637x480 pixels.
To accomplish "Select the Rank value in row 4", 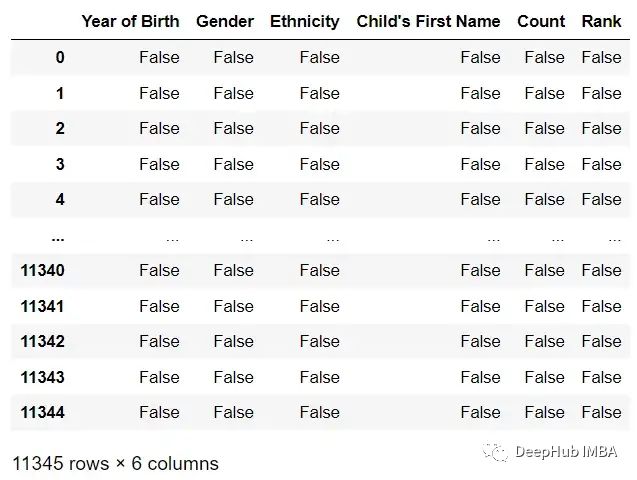I will [x=601, y=199].
